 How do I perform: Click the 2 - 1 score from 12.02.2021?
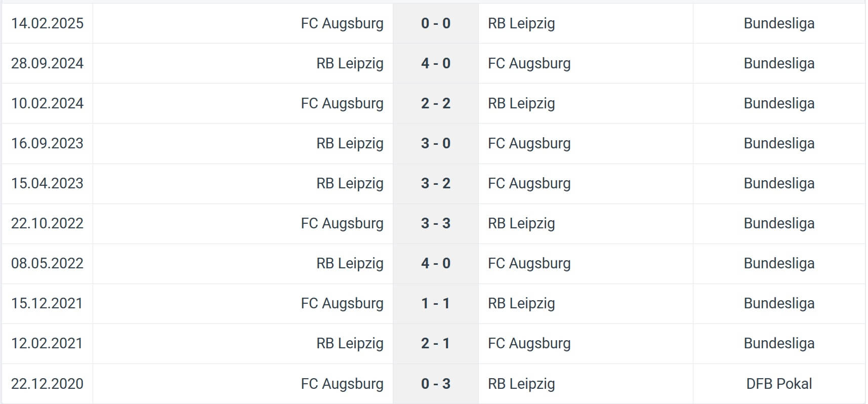click(435, 343)
